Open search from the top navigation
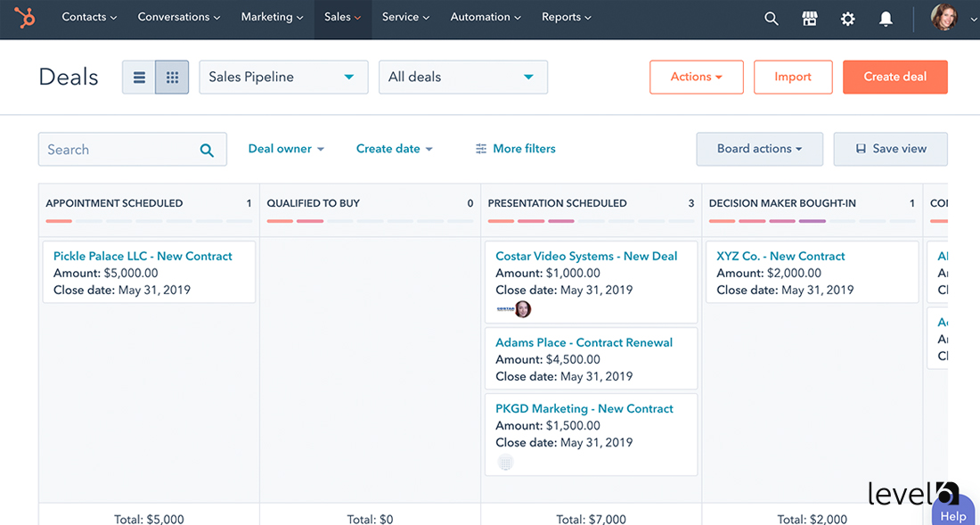Screen dimensions: 980x525 coord(771,18)
